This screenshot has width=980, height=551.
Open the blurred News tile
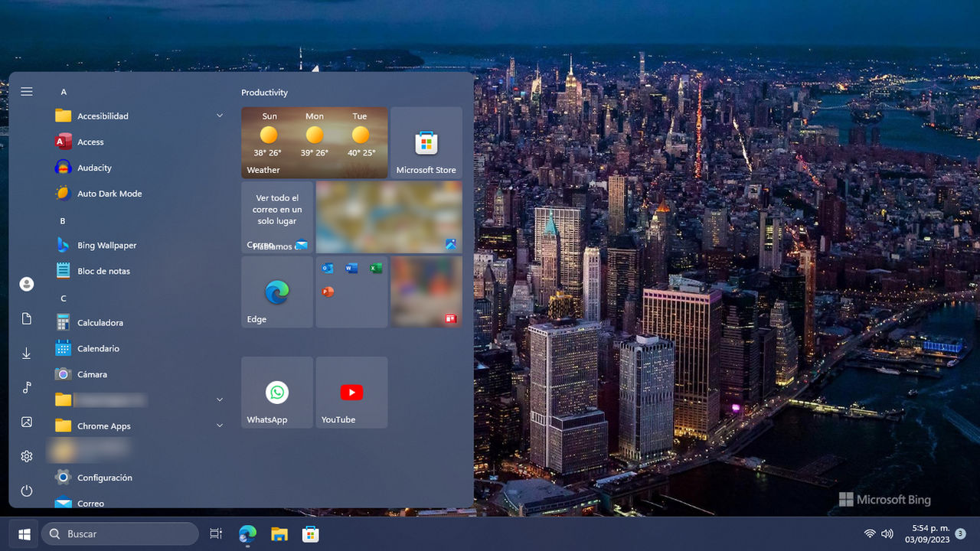[426, 292]
